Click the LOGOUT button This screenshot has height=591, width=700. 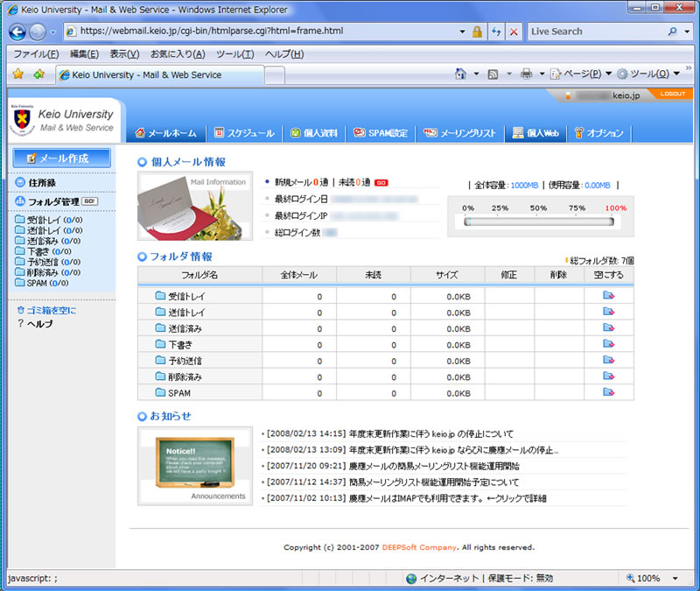[x=672, y=94]
